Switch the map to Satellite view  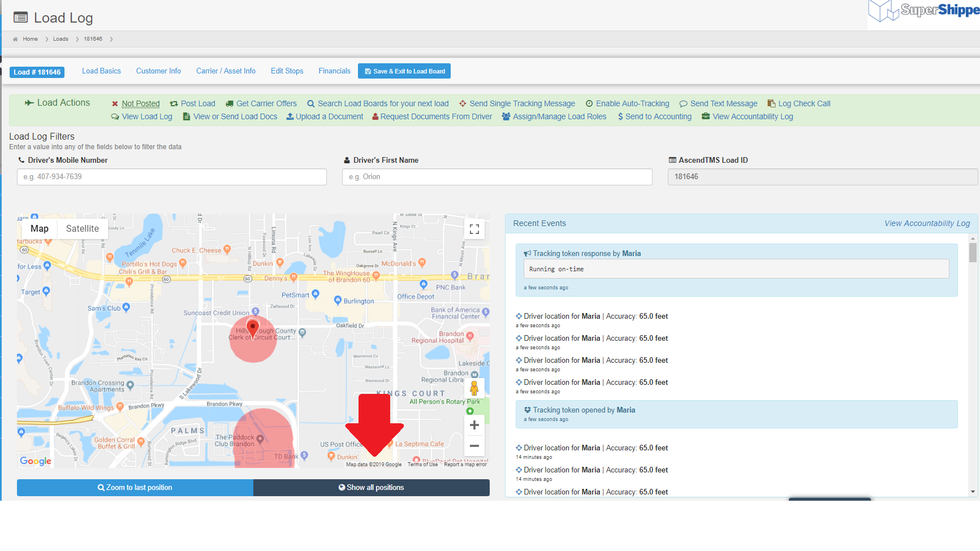[x=83, y=228]
